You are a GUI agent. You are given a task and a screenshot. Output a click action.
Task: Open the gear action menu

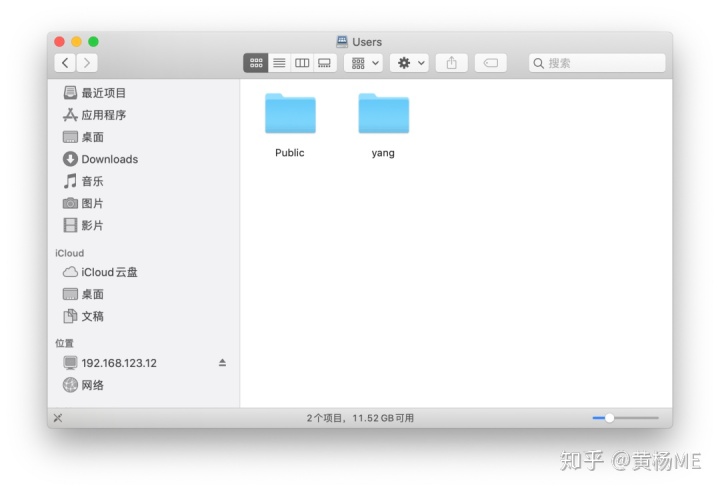pos(410,63)
